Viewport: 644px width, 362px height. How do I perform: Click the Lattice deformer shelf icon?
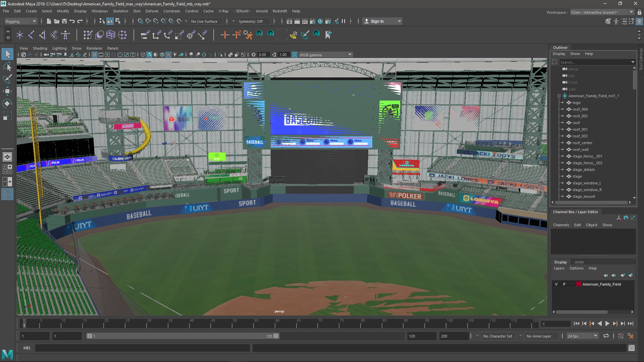coord(111,35)
